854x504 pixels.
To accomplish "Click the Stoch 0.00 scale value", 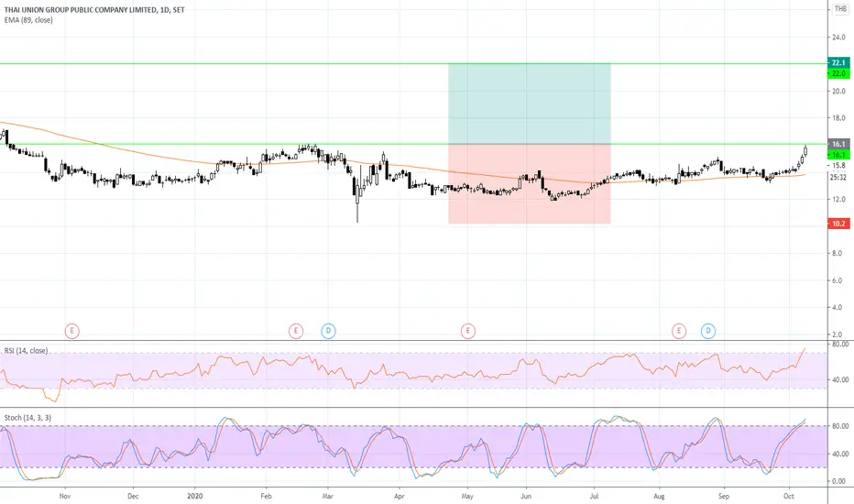I will [839, 481].
